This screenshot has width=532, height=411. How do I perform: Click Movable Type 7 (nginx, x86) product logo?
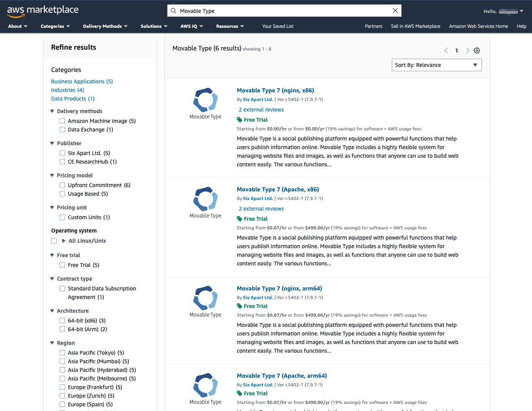click(205, 100)
